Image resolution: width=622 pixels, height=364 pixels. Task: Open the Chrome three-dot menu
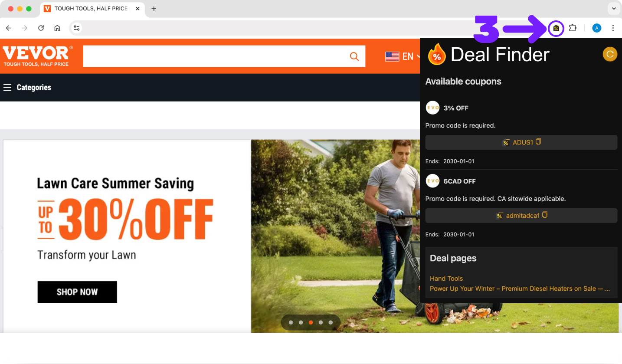click(613, 28)
